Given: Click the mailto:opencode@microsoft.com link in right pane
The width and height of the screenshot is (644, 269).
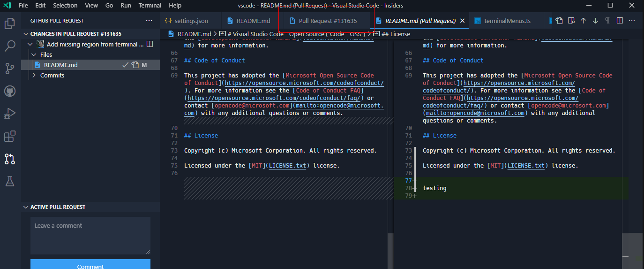Looking at the screenshot, I should click(475, 113).
